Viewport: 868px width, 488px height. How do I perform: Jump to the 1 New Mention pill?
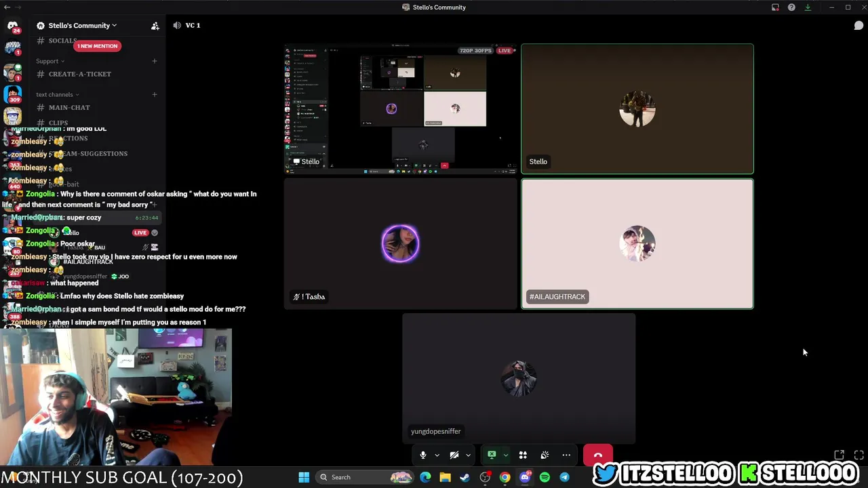pyautogui.click(x=98, y=46)
